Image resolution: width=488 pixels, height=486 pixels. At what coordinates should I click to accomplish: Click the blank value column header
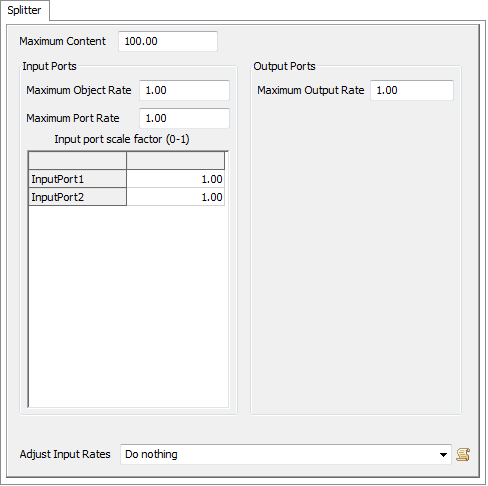click(176, 161)
